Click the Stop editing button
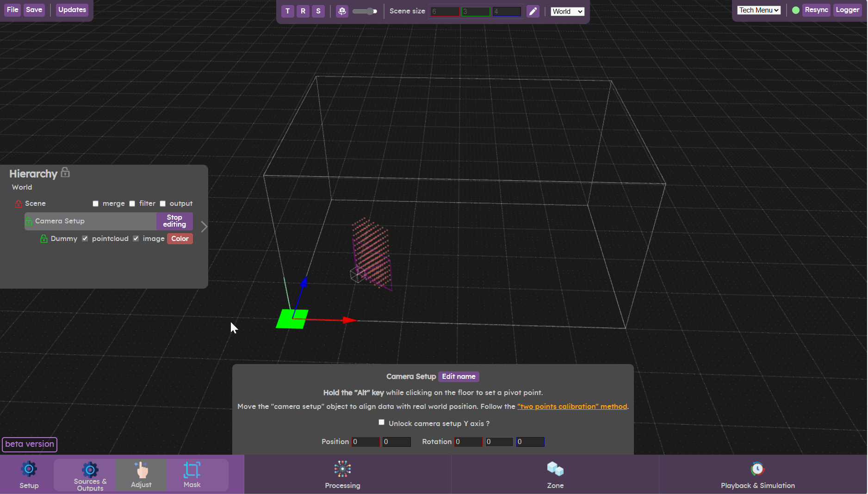 point(174,221)
